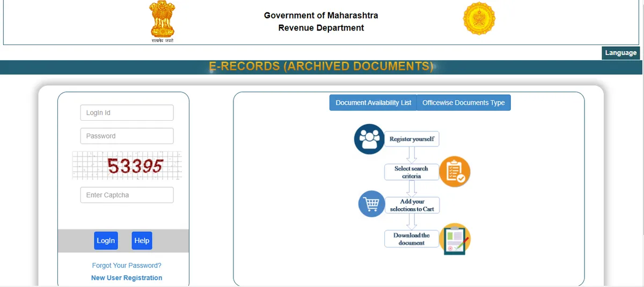The height and width of the screenshot is (287, 644).
Task: Click the Help button
Action: tap(142, 241)
